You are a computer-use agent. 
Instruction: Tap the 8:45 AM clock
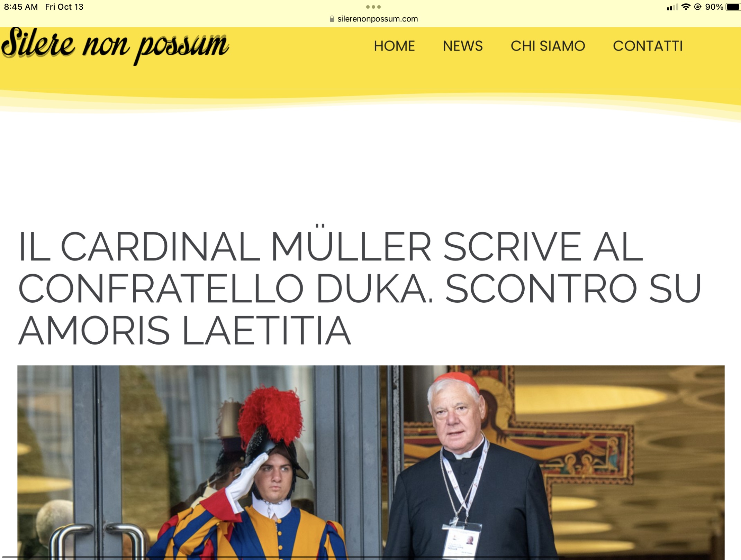(21, 7)
